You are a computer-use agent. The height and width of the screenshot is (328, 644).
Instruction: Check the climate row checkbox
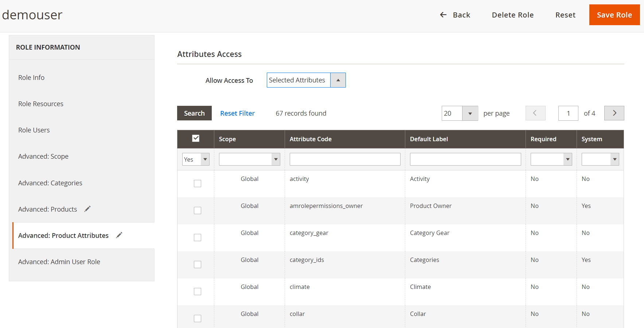coord(198,292)
